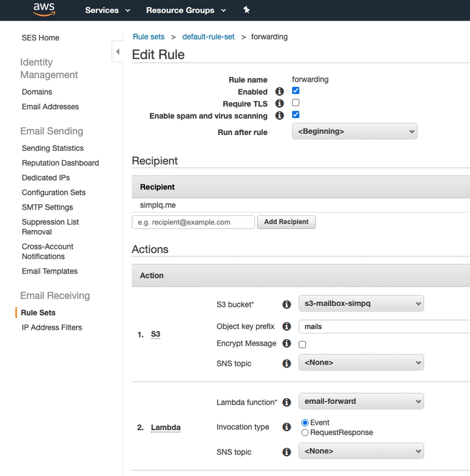
Task: Show info for Lambda function field
Action: [x=287, y=402]
